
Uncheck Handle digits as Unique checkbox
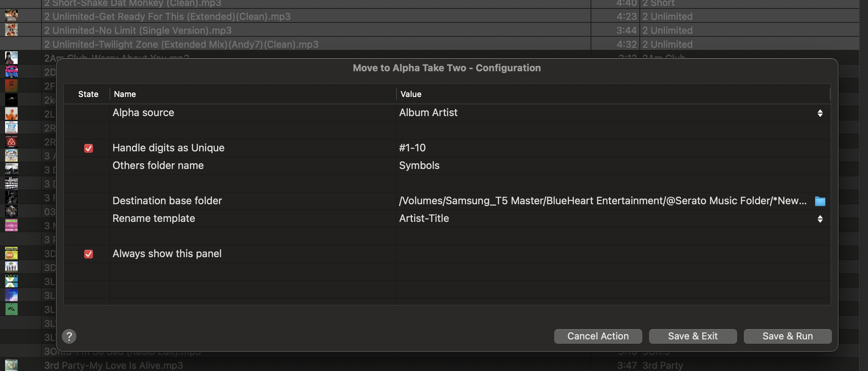click(89, 148)
